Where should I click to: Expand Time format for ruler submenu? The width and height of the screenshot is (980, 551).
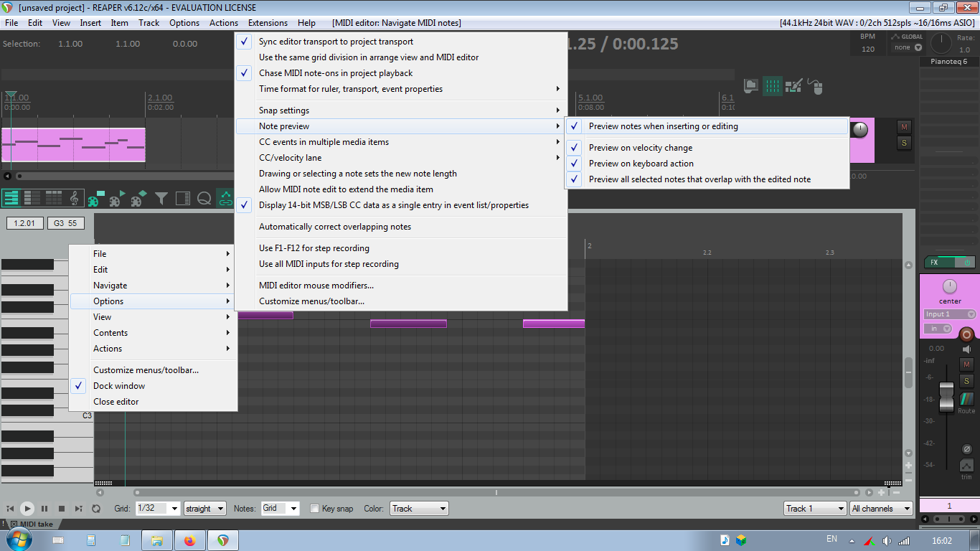401,89
